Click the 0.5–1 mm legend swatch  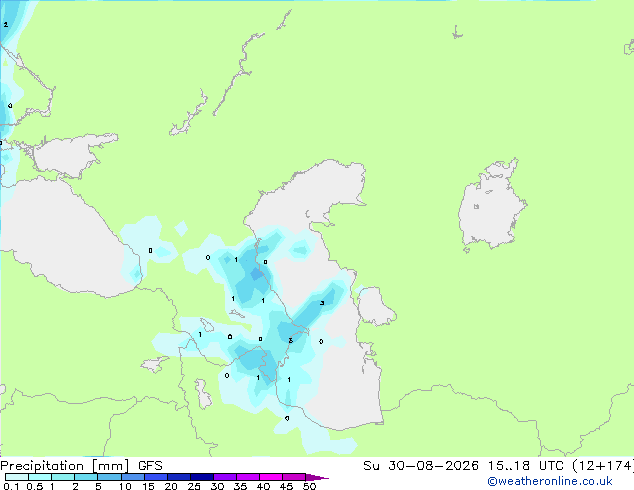coord(40,477)
